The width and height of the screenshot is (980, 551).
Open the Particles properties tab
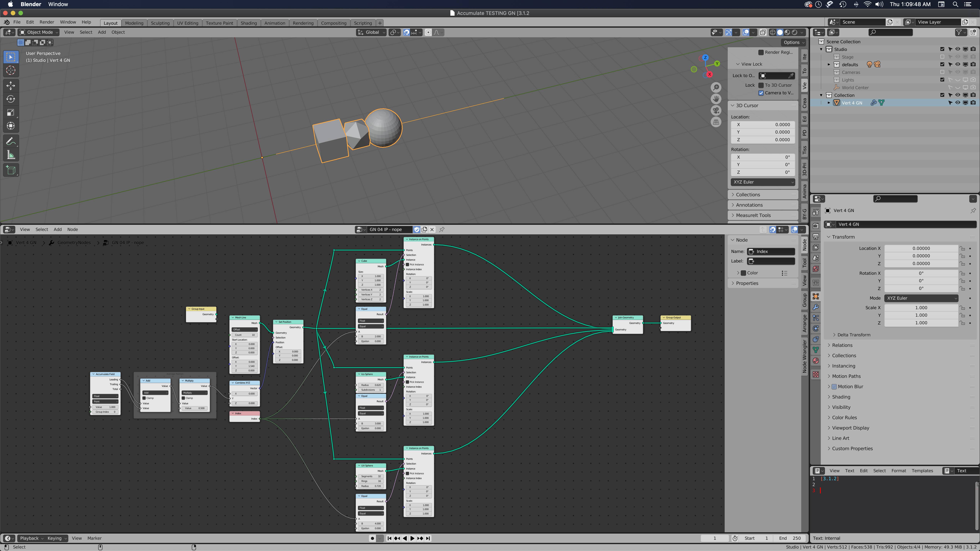point(816,318)
